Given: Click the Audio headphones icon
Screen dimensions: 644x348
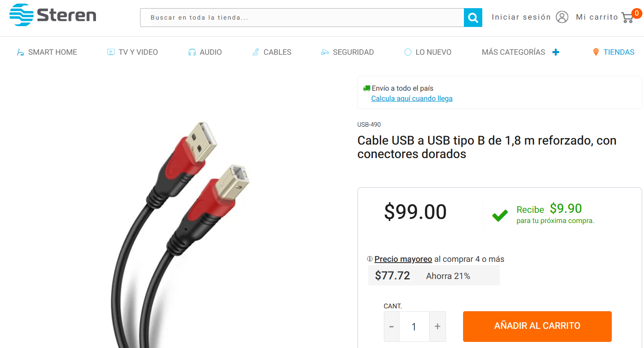Looking at the screenshot, I should pyautogui.click(x=192, y=52).
